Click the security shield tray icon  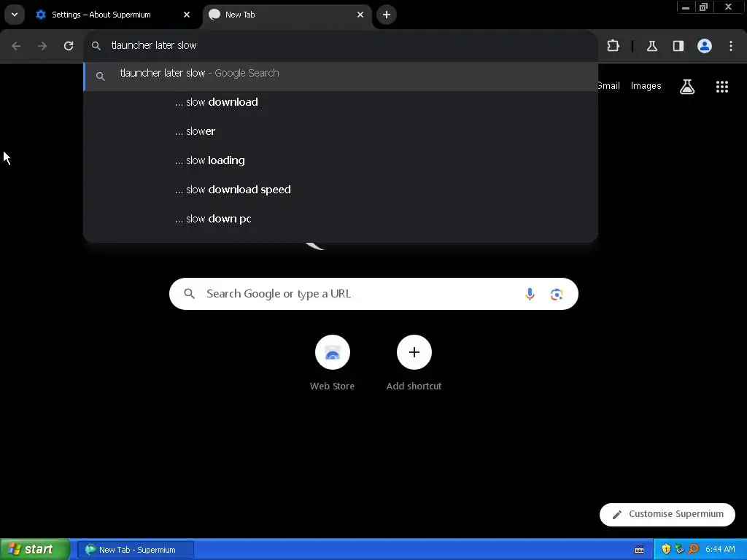pyautogui.click(x=666, y=549)
